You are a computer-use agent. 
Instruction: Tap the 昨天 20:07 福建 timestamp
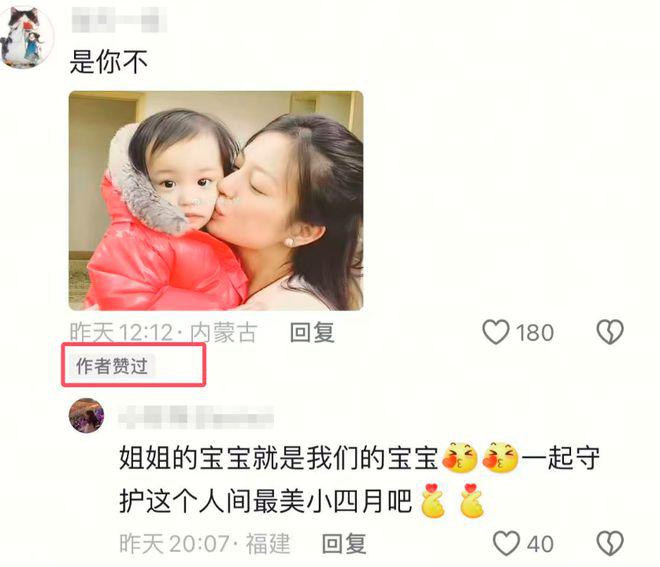point(205,543)
